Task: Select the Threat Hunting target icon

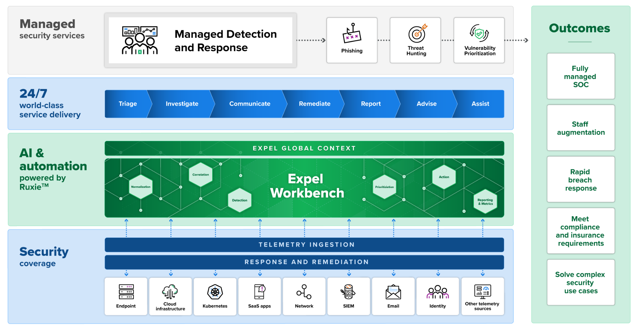Action: coord(417,33)
